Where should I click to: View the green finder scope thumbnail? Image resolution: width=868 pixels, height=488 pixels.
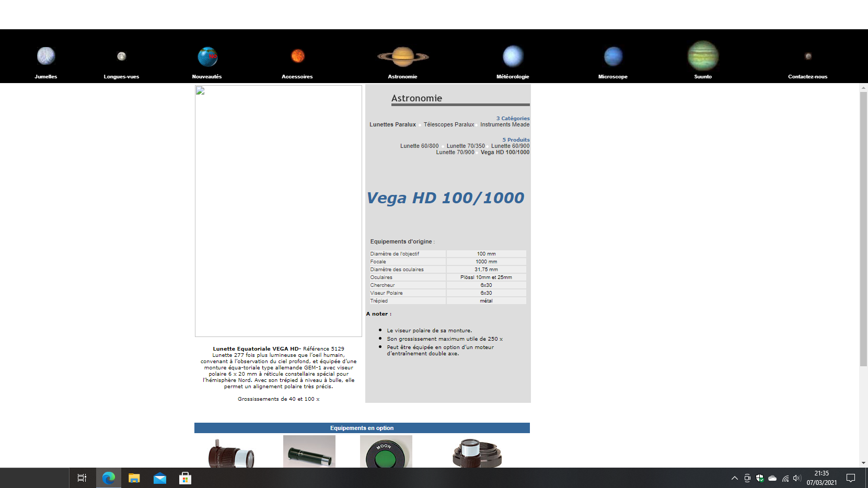pyautogui.click(x=309, y=451)
